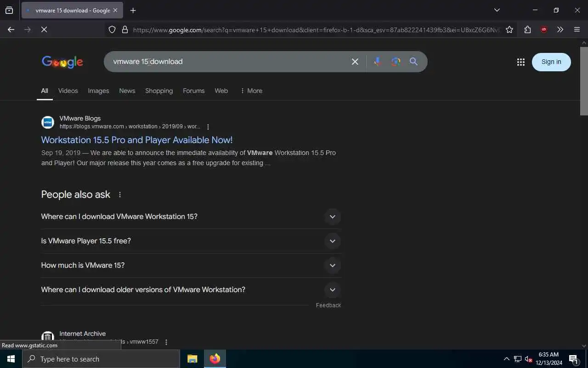Viewport: 588px width, 368px height.
Task: Open the VMware Blogs site name
Action: 80,118
